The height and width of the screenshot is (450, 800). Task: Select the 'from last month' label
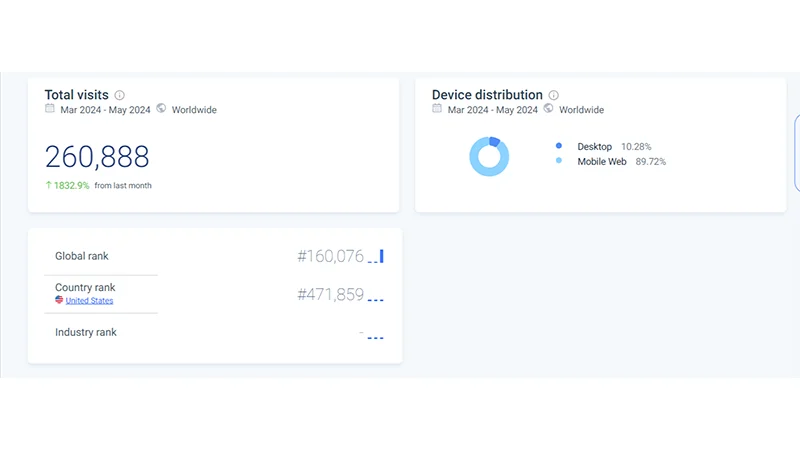point(123,186)
